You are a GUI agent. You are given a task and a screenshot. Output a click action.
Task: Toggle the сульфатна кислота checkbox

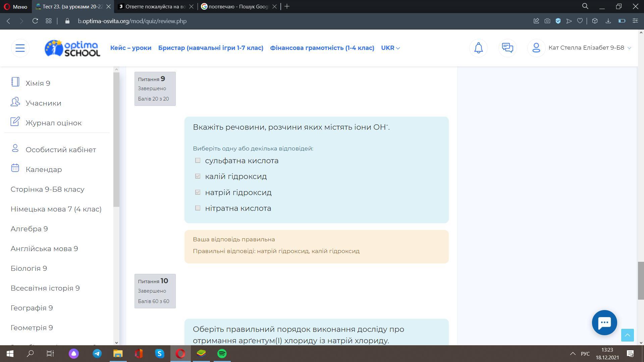(198, 161)
